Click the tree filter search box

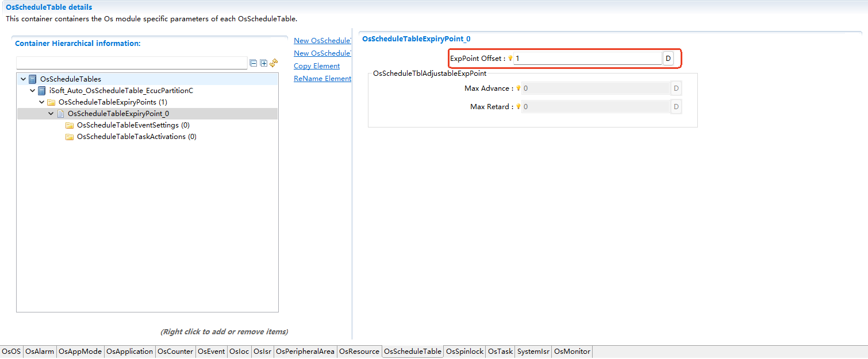(132, 63)
